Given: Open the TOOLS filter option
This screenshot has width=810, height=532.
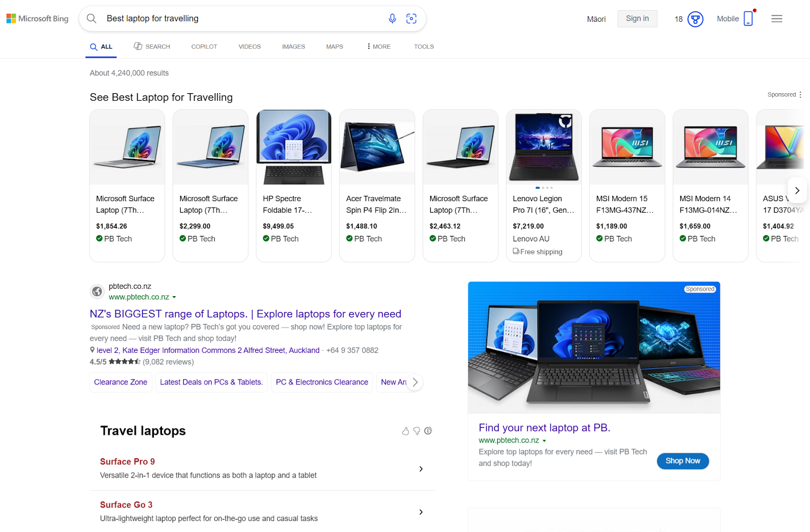Looking at the screenshot, I should click(x=424, y=47).
